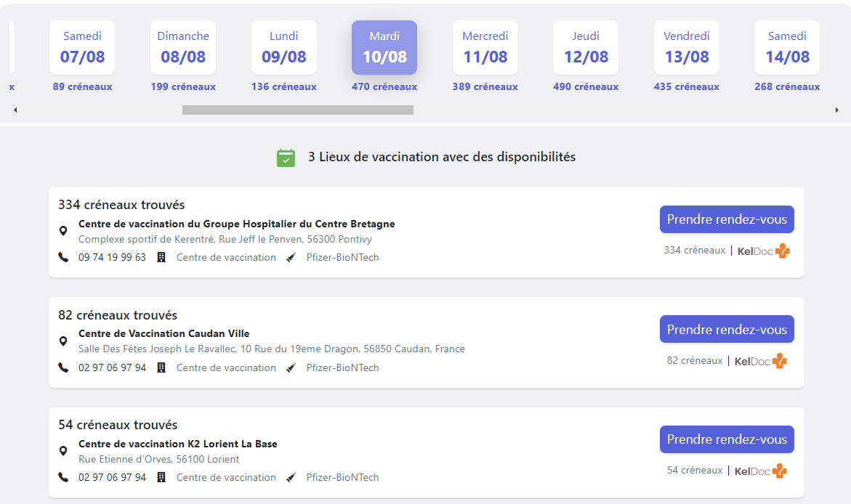Click the left scroll arrow of date carousel
Viewport: 851px width, 504px height.
tap(15, 110)
